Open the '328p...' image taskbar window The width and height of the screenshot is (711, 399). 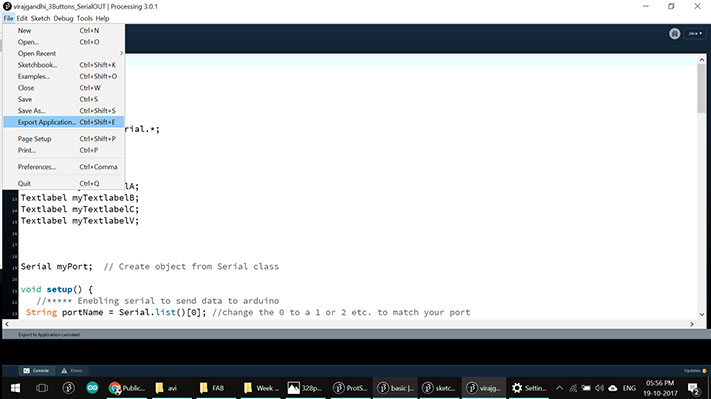pos(304,388)
